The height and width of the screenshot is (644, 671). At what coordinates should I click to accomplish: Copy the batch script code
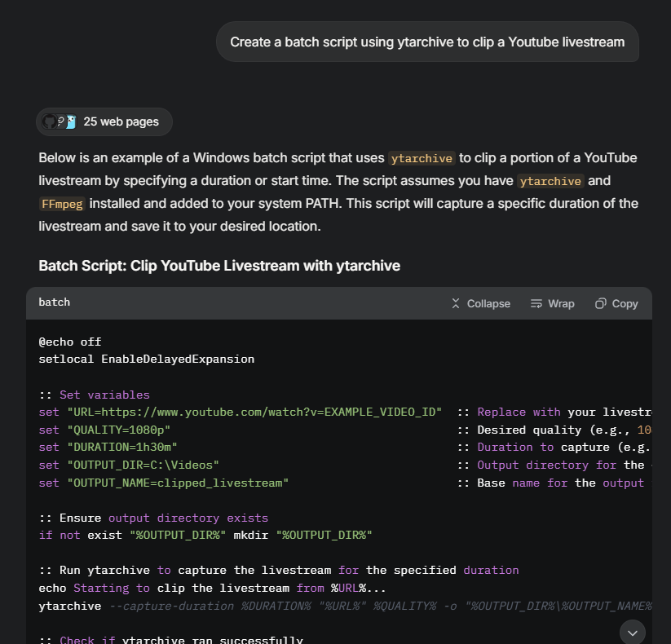tap(625, 303)
